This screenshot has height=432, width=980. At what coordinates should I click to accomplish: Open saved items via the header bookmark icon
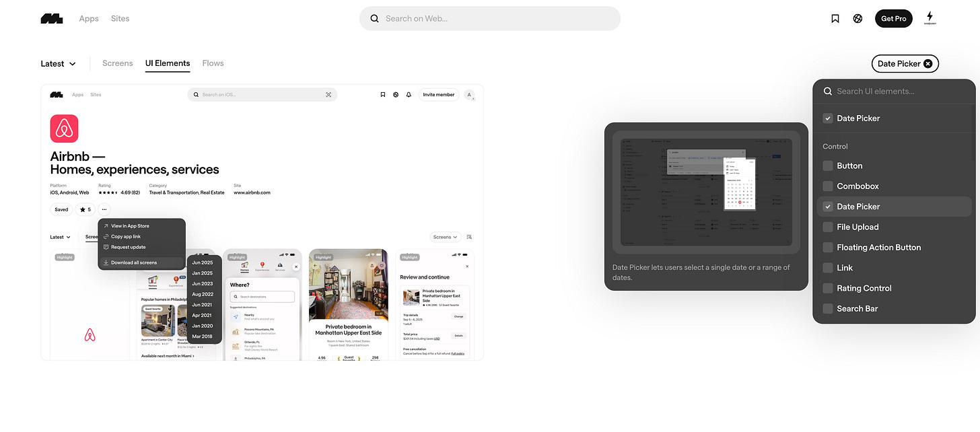pos(835,19)
